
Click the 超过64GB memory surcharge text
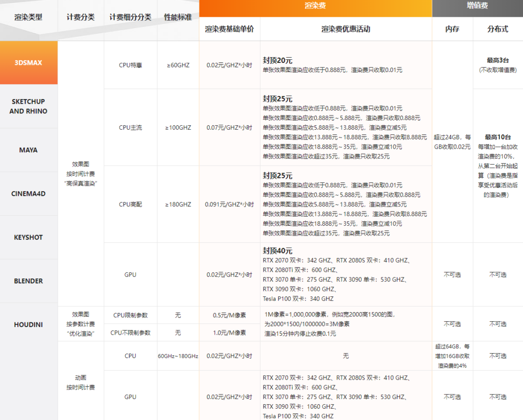point(453,356)
